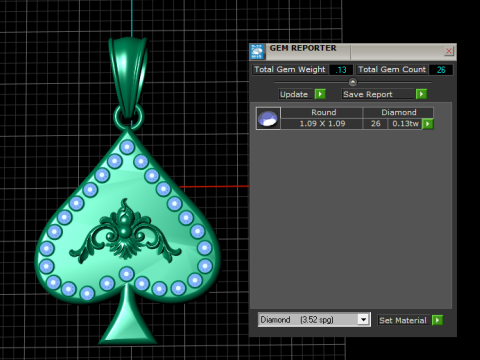Click the Save Report button
The image size is (480, 360).
click(377, 94)
